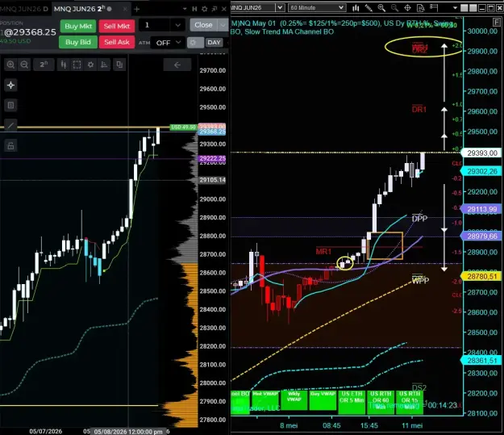Click zoom in magnifier on right chart toolbar
This screenshot has height=435, width=504.
click(381, 8)
